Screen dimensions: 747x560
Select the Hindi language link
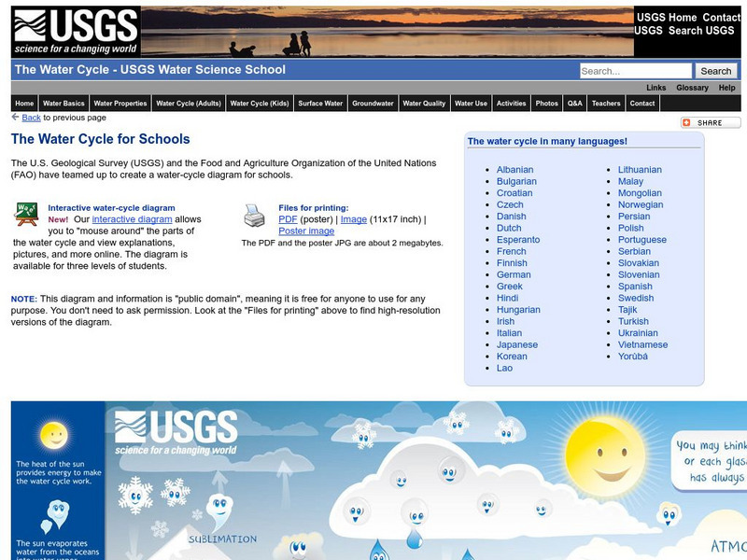pyautogui.click(x=507, y=298)
